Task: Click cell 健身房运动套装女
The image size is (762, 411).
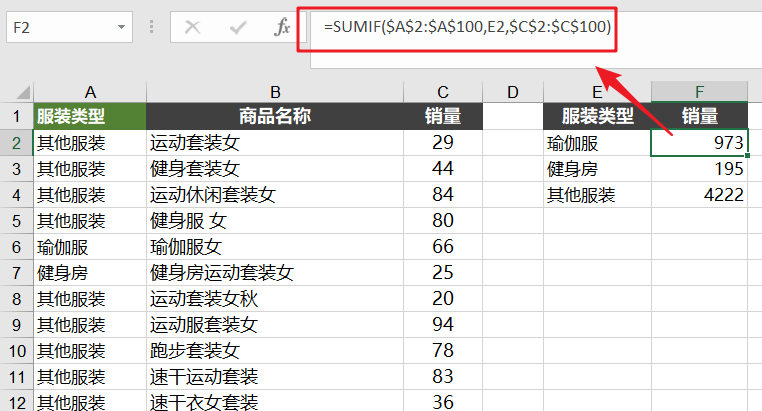Action: tap(275, 273)
